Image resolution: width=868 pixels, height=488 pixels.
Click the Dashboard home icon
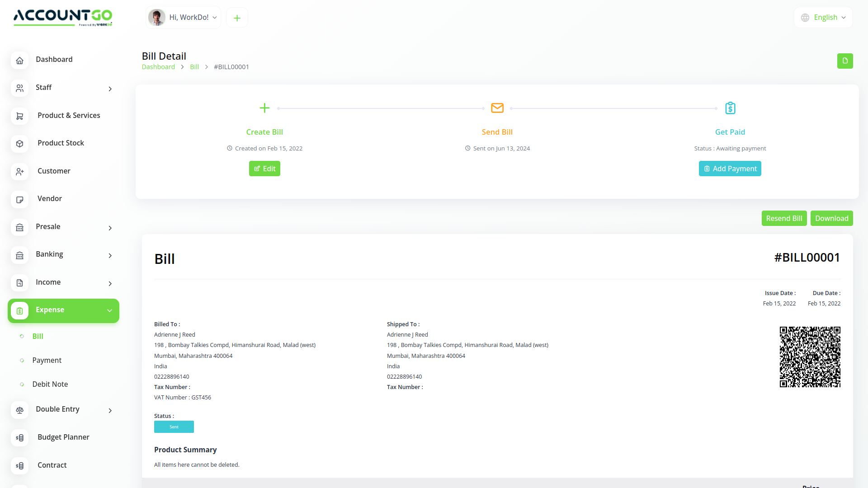click(x=19, y=60)
